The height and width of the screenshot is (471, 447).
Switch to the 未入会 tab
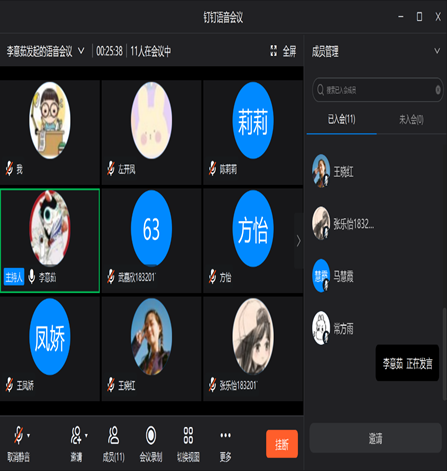411,119
